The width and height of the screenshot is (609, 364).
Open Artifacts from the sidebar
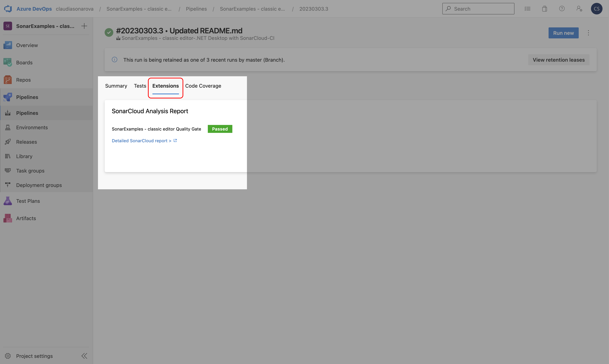click(x=46, y=218)
